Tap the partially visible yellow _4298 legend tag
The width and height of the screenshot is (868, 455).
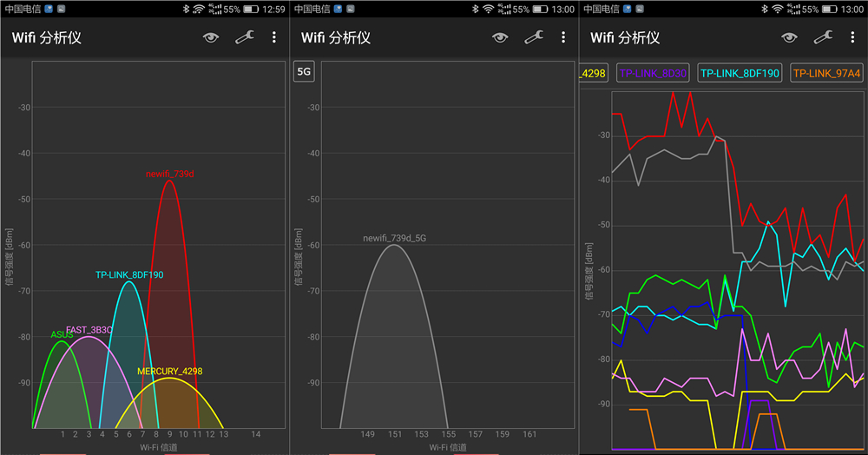pyautogui.click(x=593, y=74)
